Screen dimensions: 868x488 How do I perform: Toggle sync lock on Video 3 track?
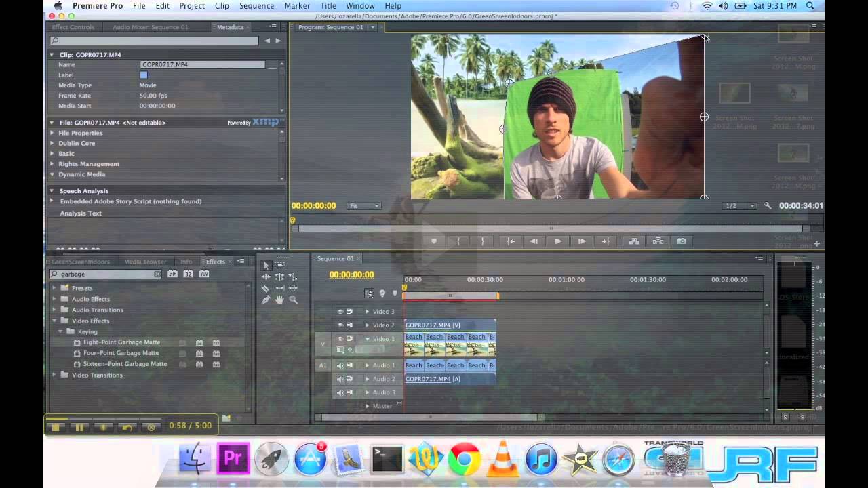point(350,312)
